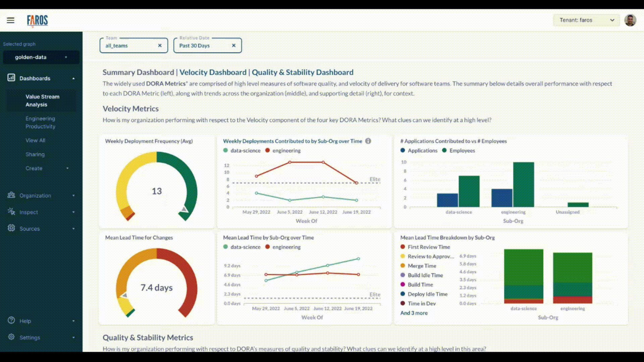Click the Dashboards chart icon
The width and height of the screenshot is (644, 362).
[11, 78]
